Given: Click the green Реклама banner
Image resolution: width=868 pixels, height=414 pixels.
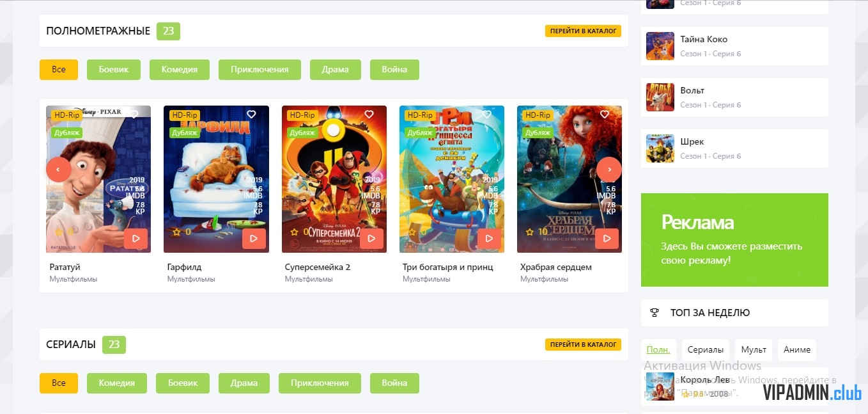Looking at the screenshot, I should point(734,240).
